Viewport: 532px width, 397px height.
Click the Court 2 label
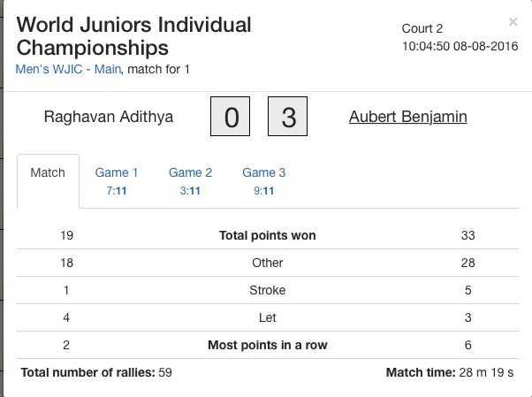pyautogui.click(x=422, y=28)
